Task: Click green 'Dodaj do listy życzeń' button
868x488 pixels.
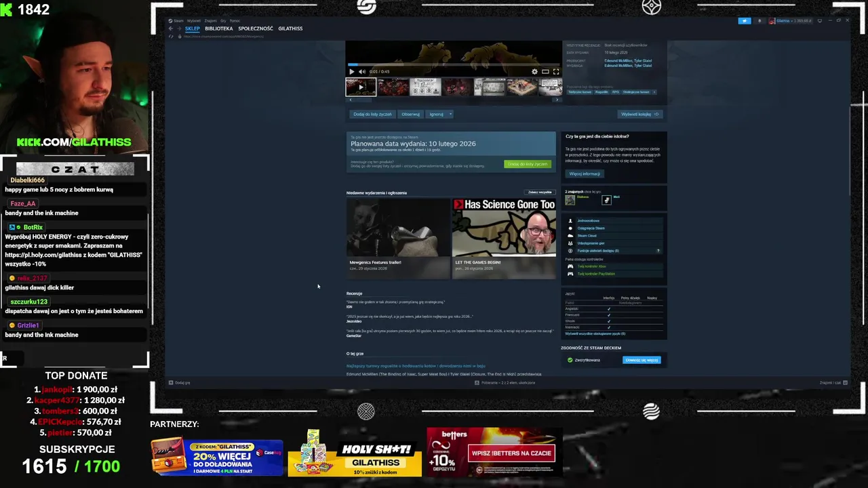Action: coord(528,164)
